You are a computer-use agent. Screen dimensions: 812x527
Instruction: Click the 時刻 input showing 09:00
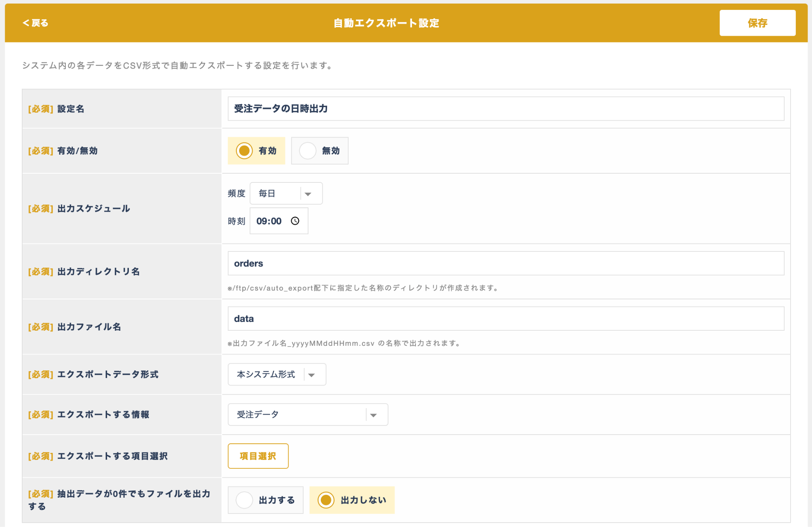(279, 221)
